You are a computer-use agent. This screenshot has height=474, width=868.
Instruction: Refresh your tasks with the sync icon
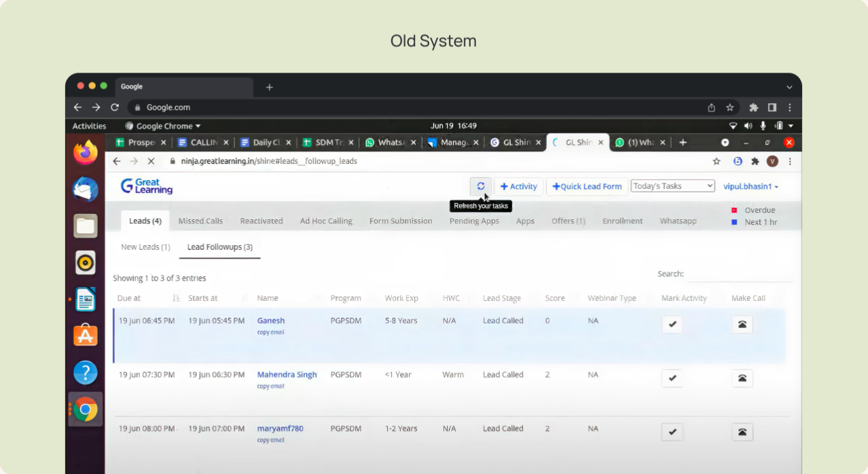click(481, 186)
